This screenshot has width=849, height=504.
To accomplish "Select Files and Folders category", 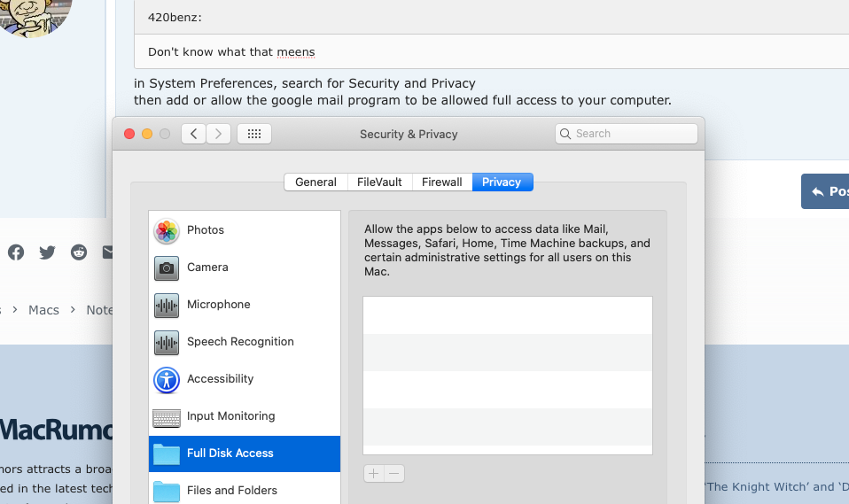I will point(231,491).
